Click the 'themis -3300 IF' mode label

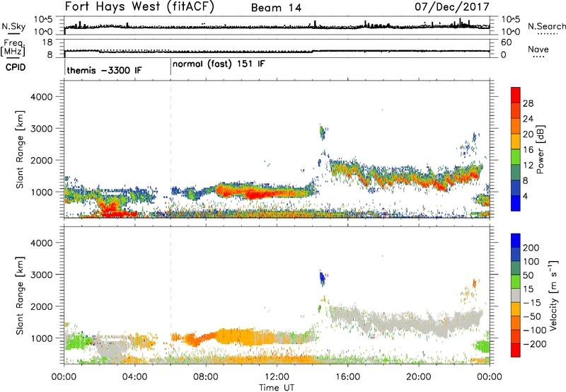(104, 70)
